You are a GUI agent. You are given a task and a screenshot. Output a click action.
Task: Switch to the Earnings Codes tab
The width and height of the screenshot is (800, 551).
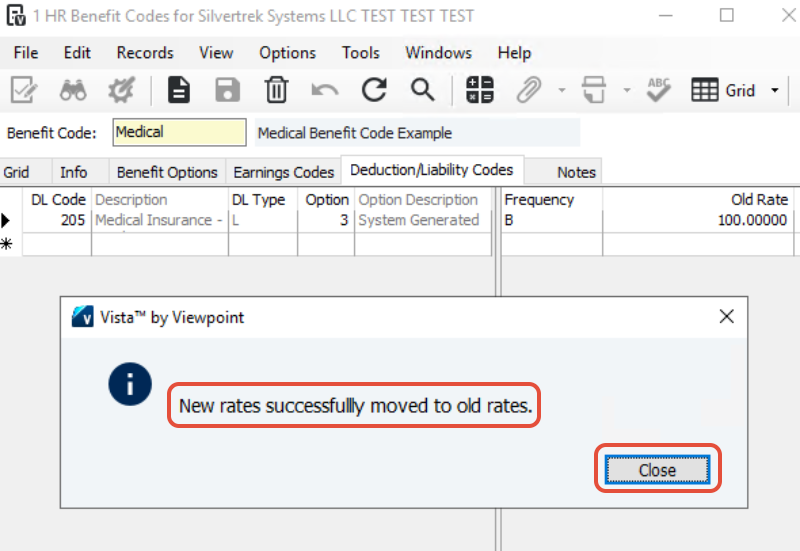click(284, 172)
